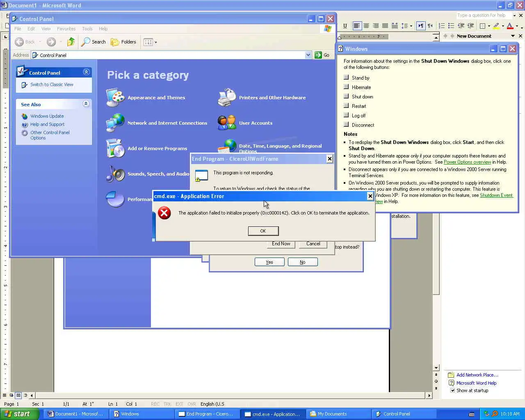Click the Start button on taskbar

coord(19,414)
